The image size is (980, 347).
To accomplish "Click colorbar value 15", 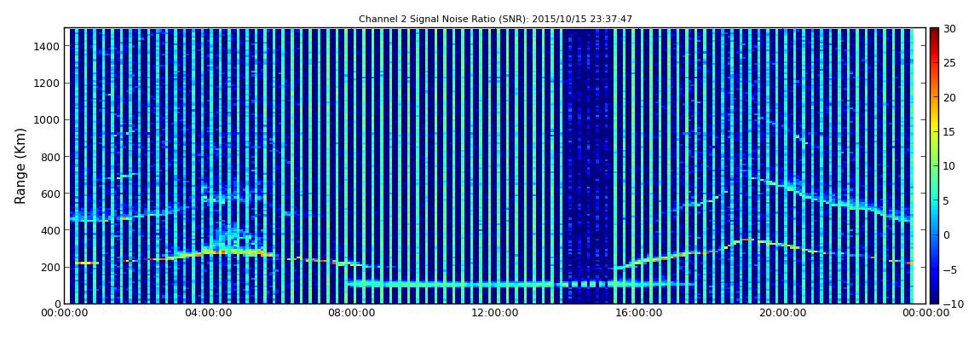I will (950, 132).
